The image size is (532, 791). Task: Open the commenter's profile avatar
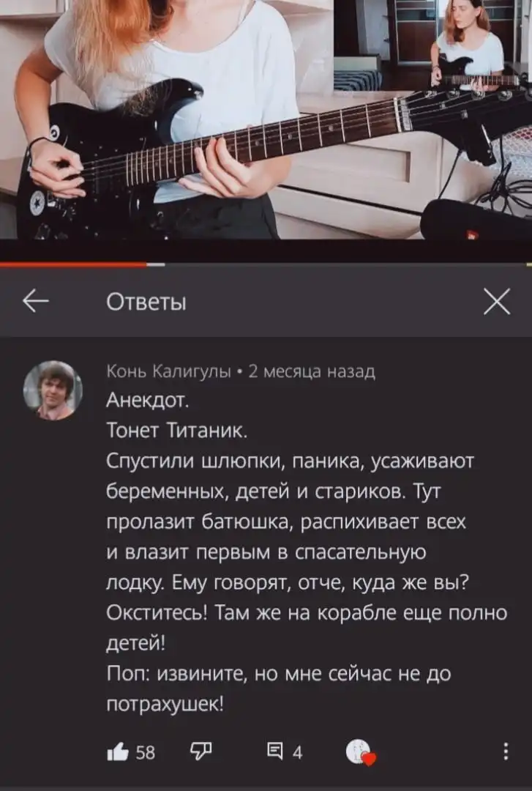coord(53,390)
